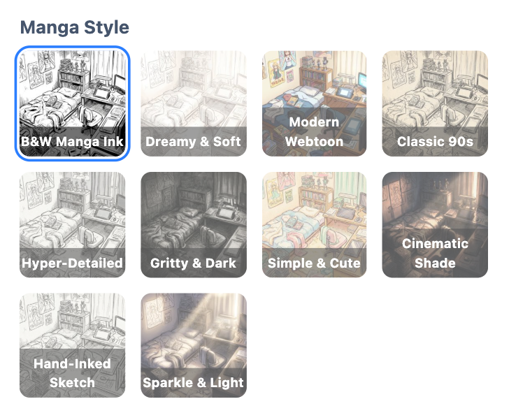Click the 'Hyper-Detailed' caption label
509x420 pixels.
tap(73, 263)
